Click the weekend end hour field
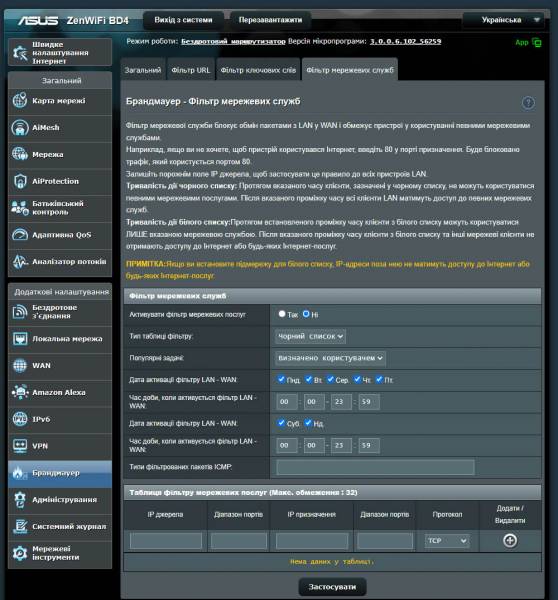This screenshot has width=558, height=600. coord(341,445)
